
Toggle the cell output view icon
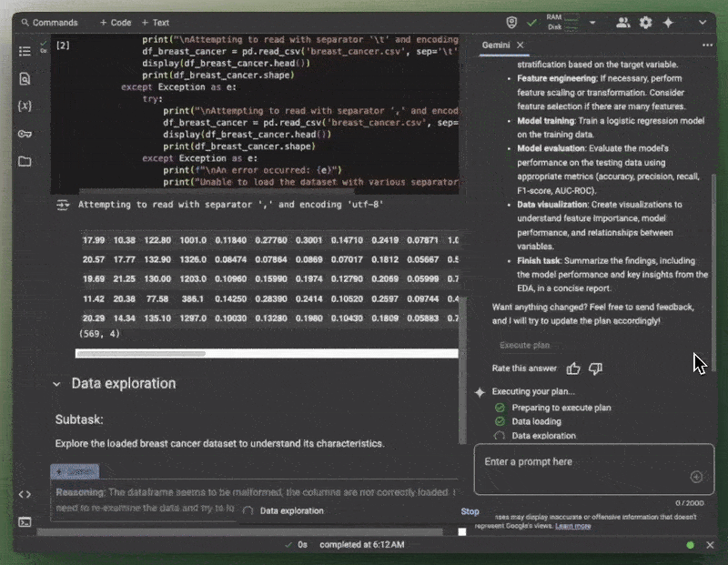(63, 206)
